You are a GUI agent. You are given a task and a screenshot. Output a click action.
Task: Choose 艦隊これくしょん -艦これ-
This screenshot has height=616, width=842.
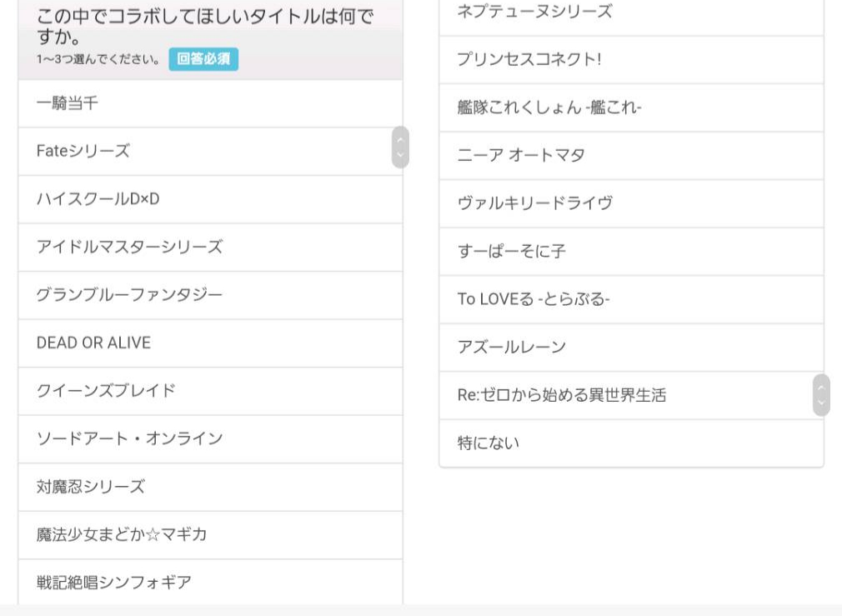pos(630,108)
